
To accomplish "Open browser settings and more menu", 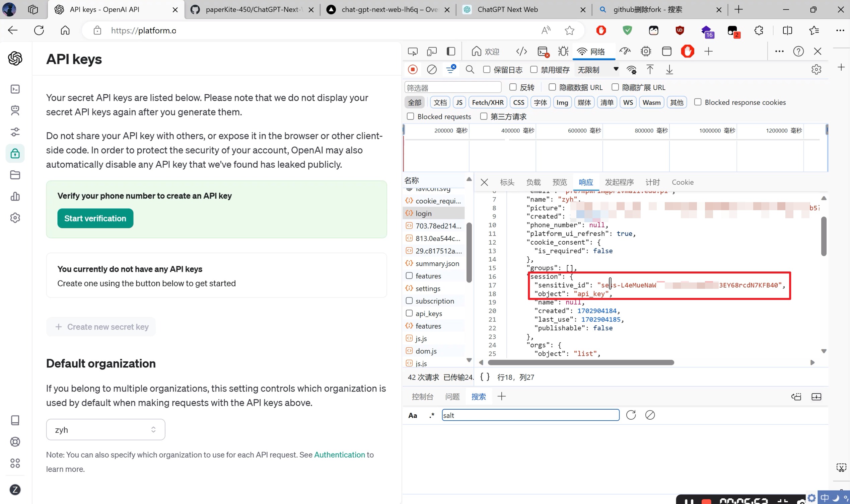I will 840,30.
